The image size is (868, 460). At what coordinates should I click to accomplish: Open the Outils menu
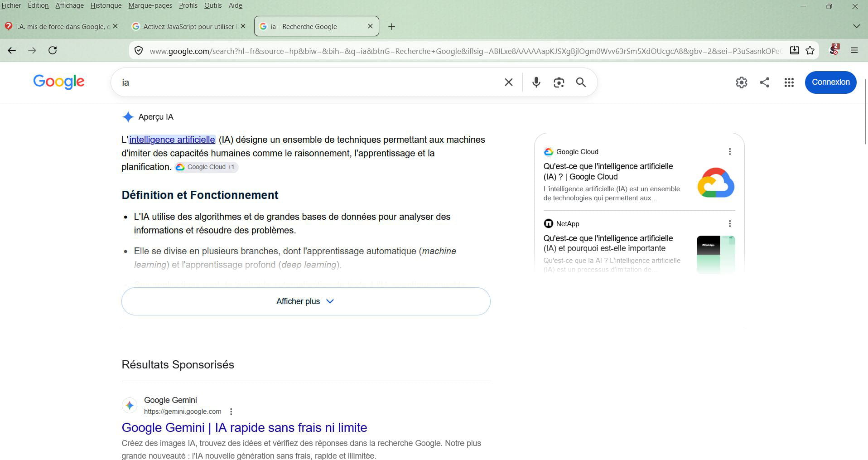point(213,5)
